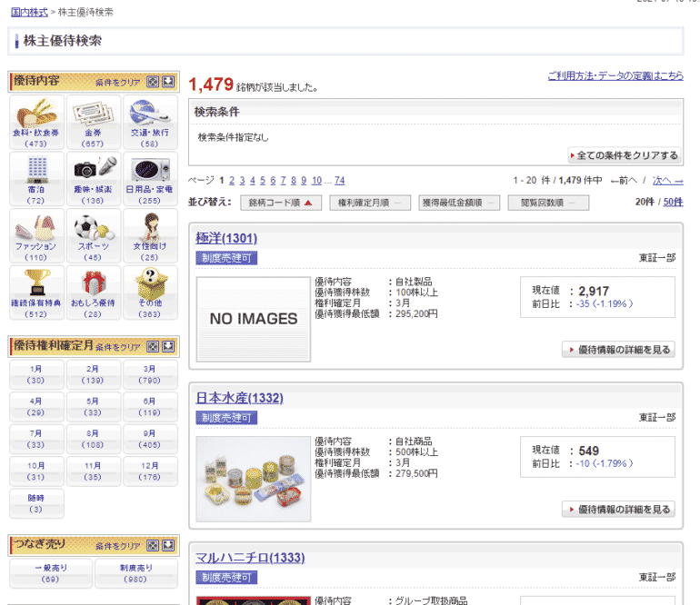Sort by 銘柄コード順
The width and height of the screenshot is (700, 605).
[x=281, y=203]
